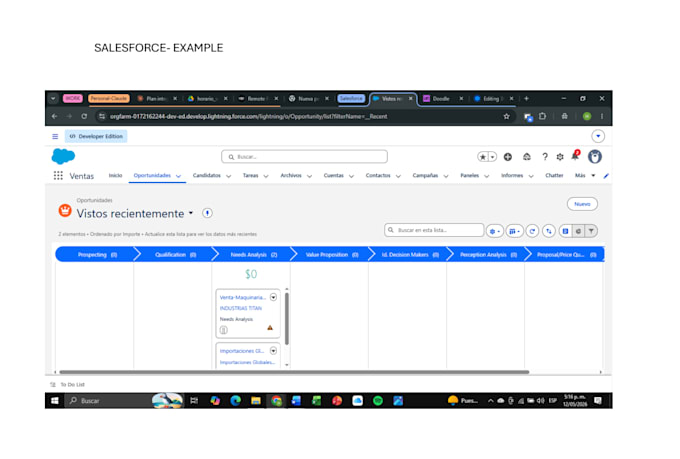The height and width of the screenshot is (459, 680).
Task: Click the Developer Edition badge
Action: coord(96,136)
